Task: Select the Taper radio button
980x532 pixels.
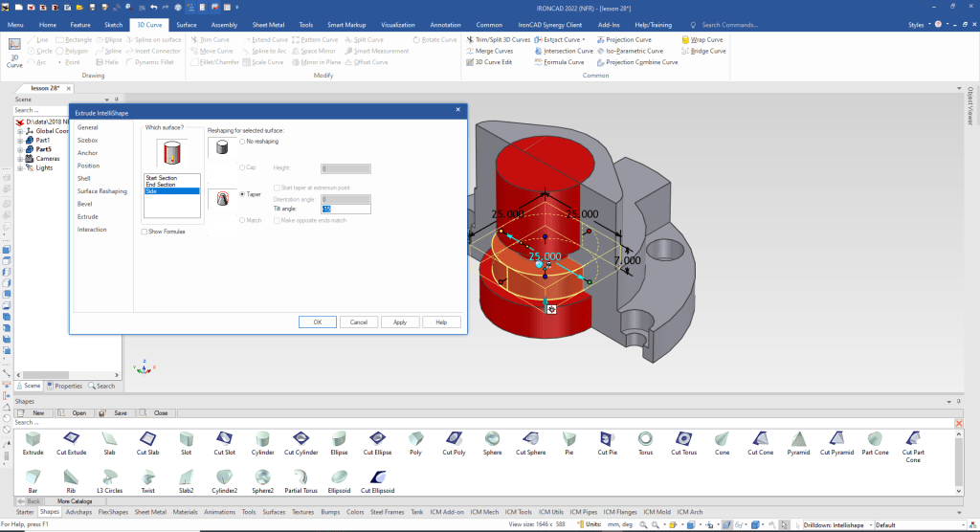Action: pos(242,194)
